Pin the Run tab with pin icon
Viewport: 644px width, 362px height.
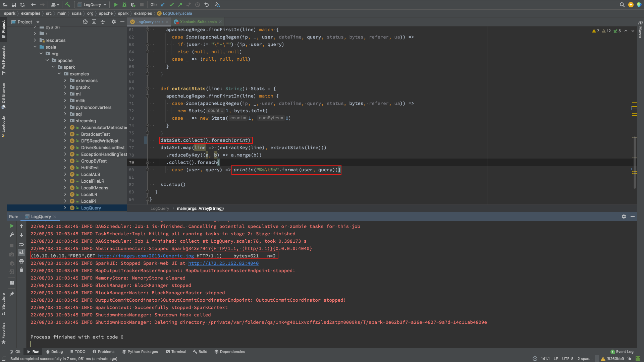point(12,294)
